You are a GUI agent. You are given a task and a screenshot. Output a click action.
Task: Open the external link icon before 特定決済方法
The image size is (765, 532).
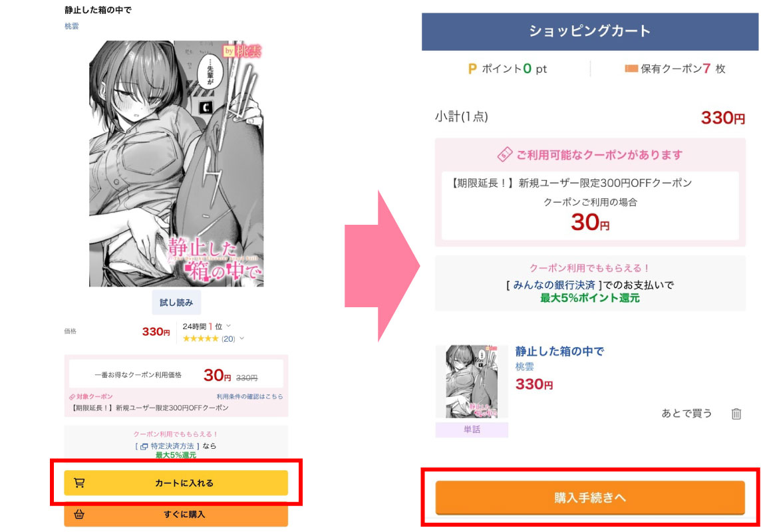(144, 446)
